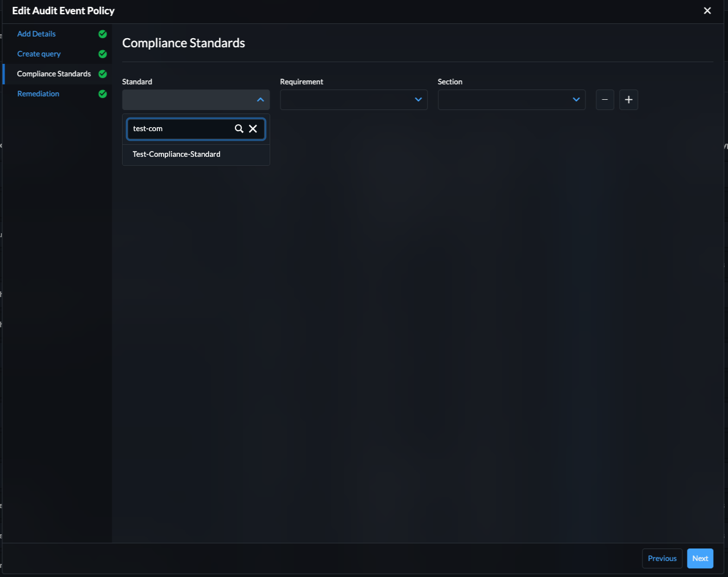The width and height of the screenshot is (728, 577).
Task: Click the green checkmark beside Create query
Action: click(102, 54)
